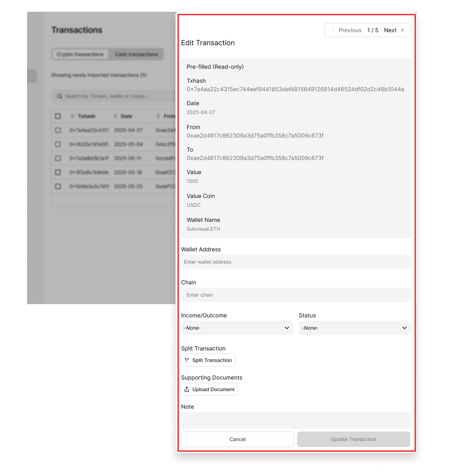Switch to Cash transactions tab in background
This screenshot has height=476, width=452.
(x=136, y=54)
